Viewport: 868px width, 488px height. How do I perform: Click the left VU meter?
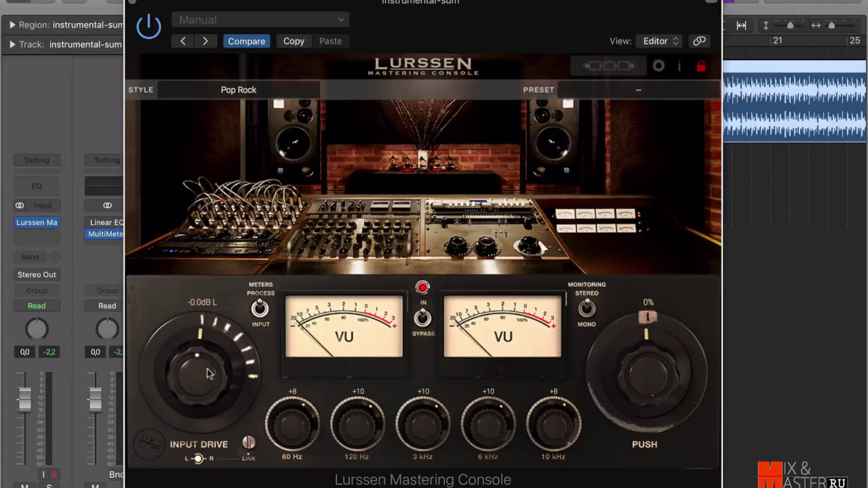tap(344, 326)
